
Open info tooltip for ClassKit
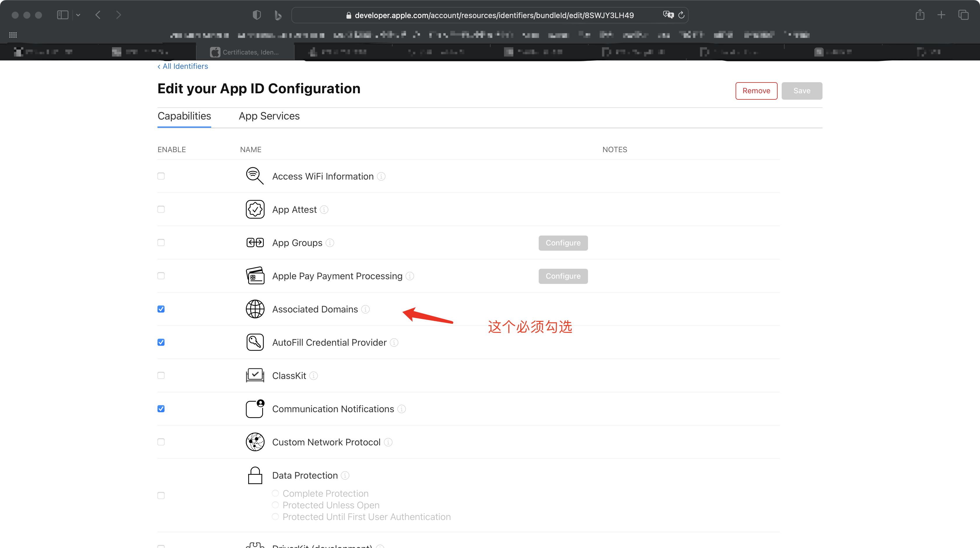(314, 376)
